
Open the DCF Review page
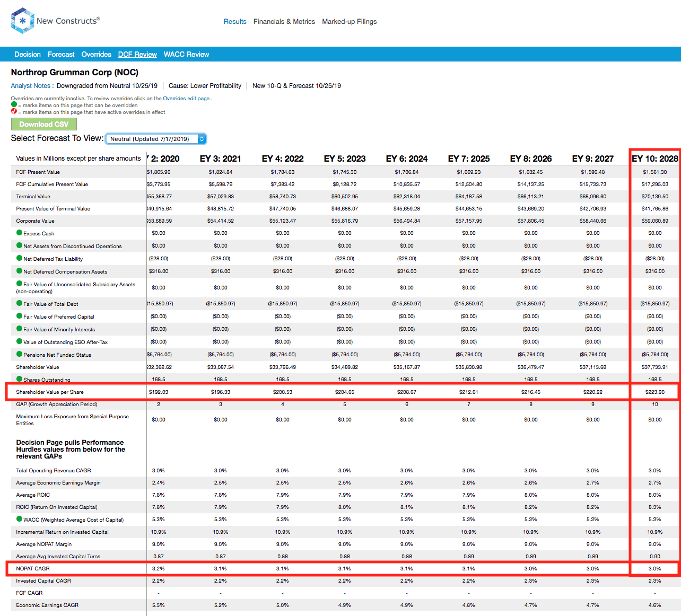[x=137, y=55]
